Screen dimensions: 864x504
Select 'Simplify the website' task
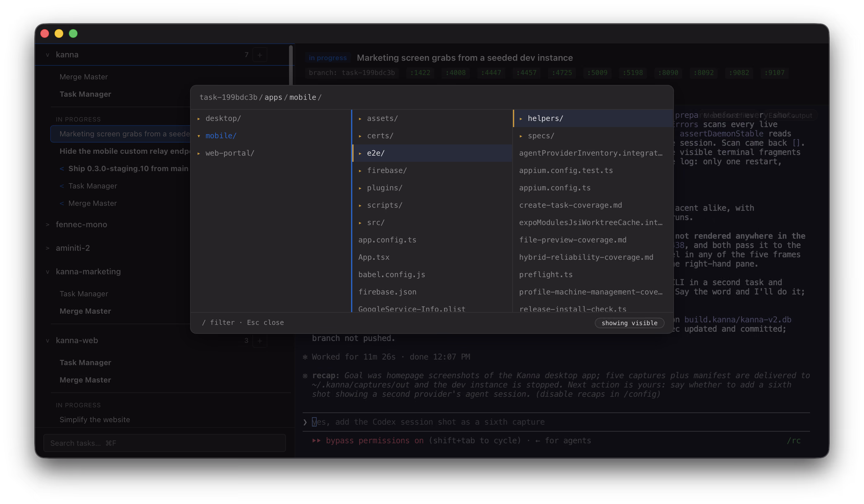(x=95, y=420)
